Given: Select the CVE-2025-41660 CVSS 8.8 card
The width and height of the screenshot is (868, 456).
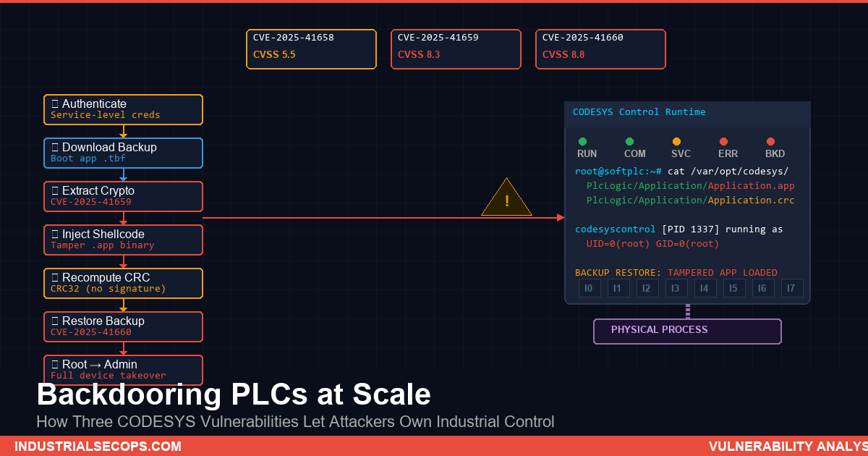Looking at the screenshot, I should tap(600, 49).
